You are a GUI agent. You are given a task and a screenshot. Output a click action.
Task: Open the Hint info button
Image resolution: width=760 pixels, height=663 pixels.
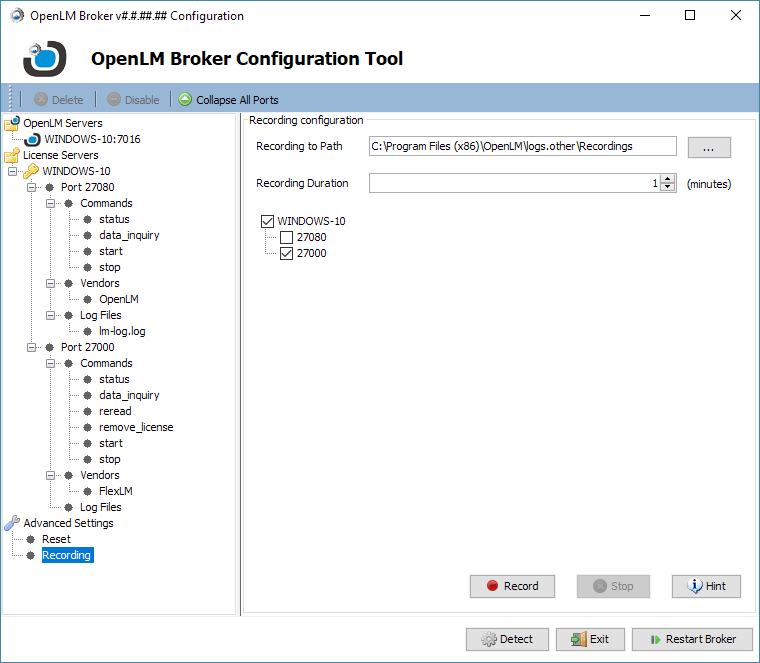click(706, 586)
